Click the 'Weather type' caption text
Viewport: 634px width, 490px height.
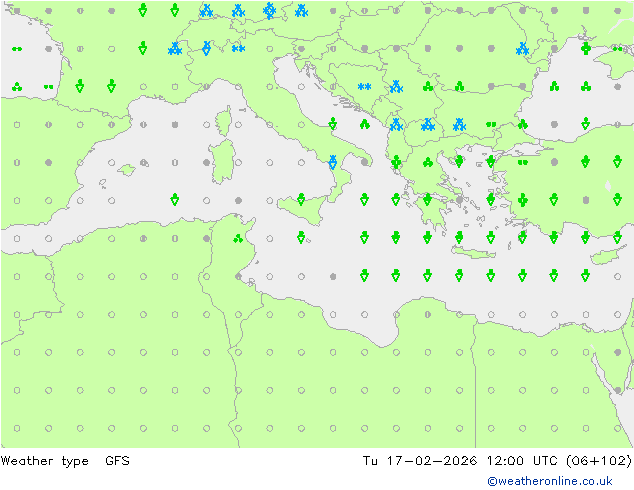(x=44, y=461)
